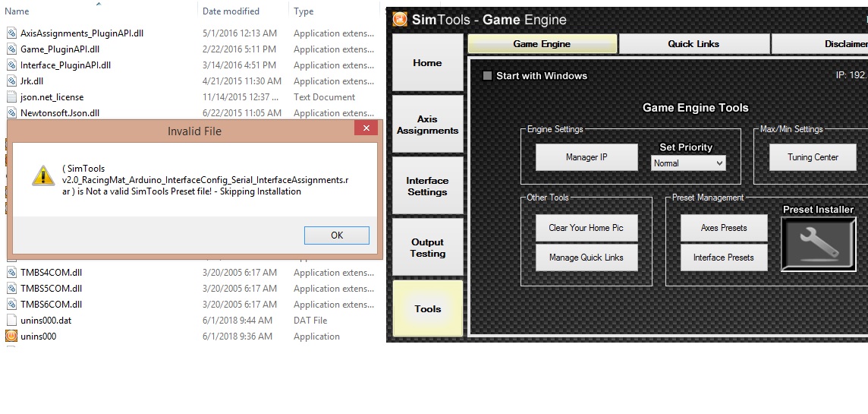Screen dimensions: 868x414
Task: Select the AxisAssignments_PluginAPI.dll file icon
Action: click(11, 33)
